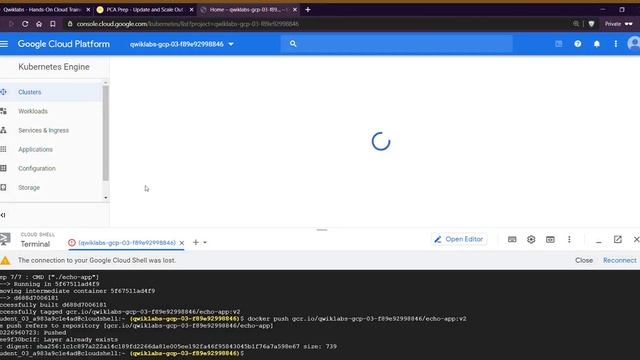Click the Configuration sidebar icon
Viewport: 640px width, 360px height.
pos(3,168)
